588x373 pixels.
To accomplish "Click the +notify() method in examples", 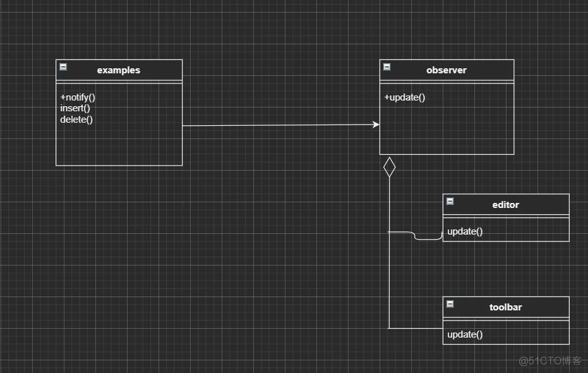I will 78,97.
